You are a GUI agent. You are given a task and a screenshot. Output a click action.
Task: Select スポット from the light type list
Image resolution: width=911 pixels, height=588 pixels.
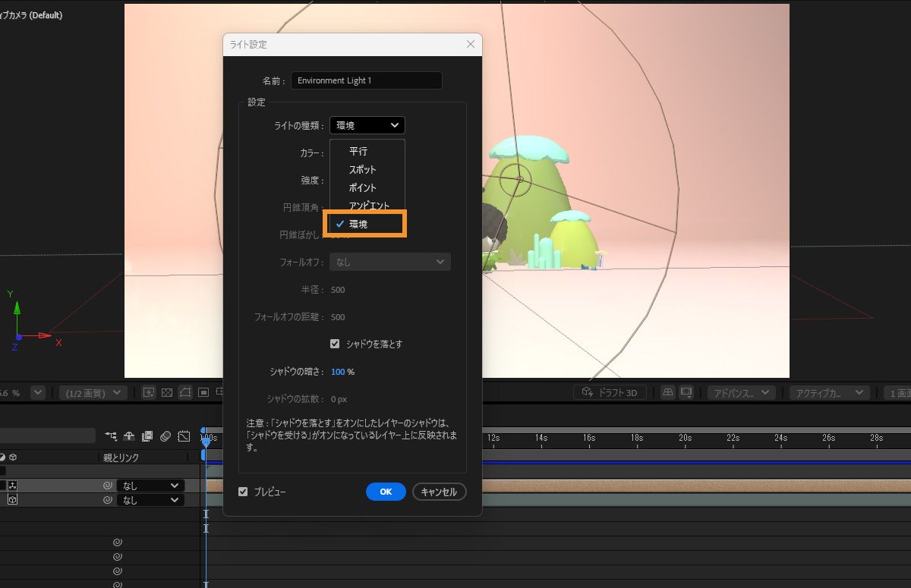[x=363, y=169]
